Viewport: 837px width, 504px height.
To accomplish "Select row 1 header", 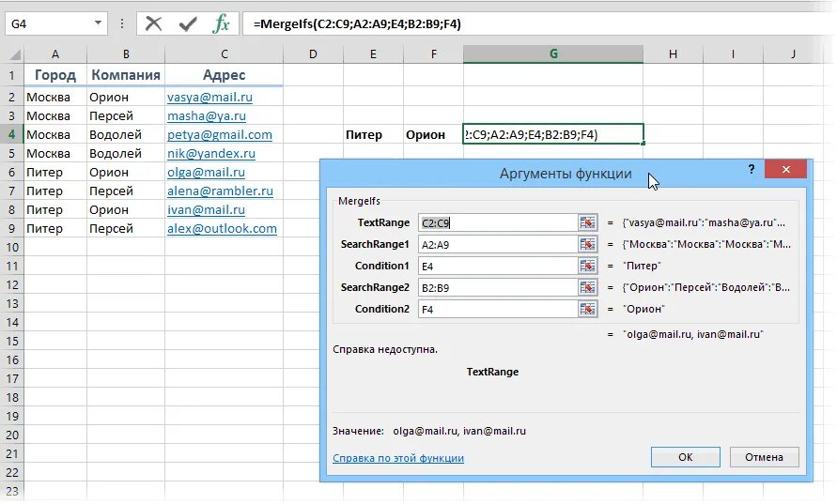I will [x=12, y=75].
